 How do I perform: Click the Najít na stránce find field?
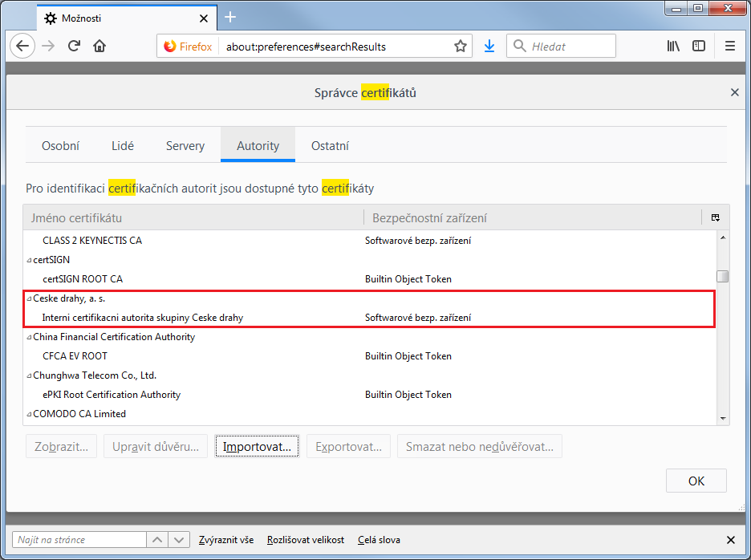click(x=79, y=540)
